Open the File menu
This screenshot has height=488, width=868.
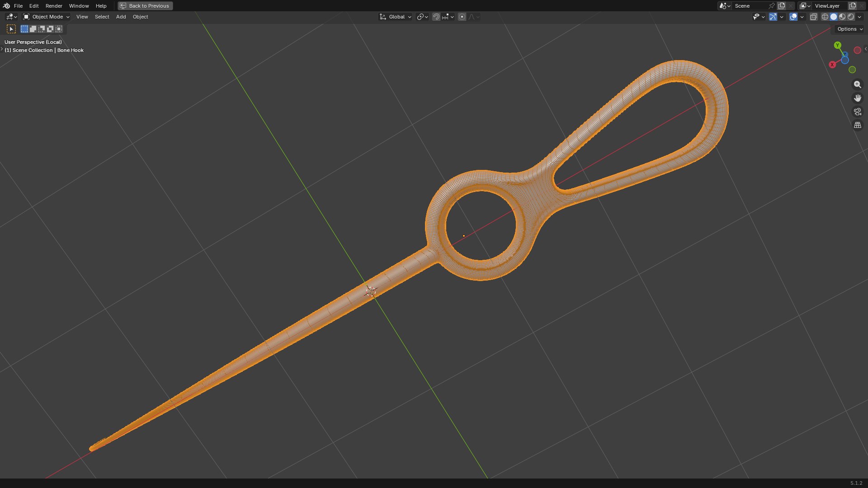click(x=18, y=6)
